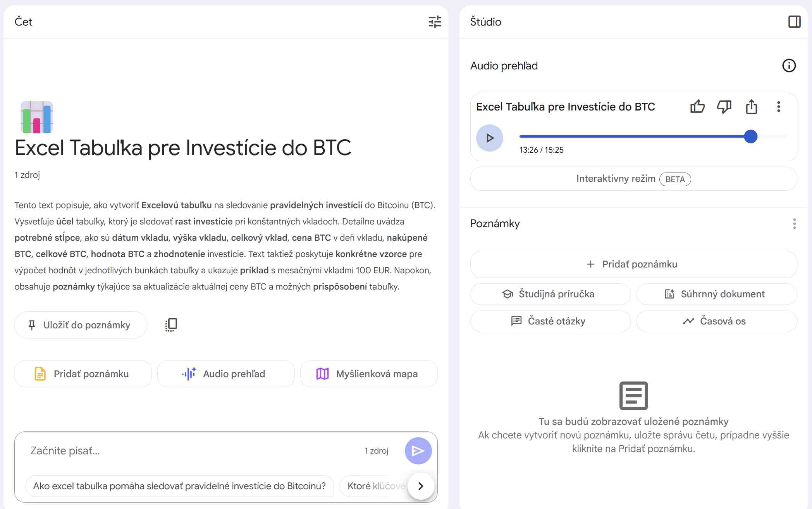The height and width of the screenshot is (509, 812).
Task: Open audio overview three-dot menu
Action: tap(778, 107)
